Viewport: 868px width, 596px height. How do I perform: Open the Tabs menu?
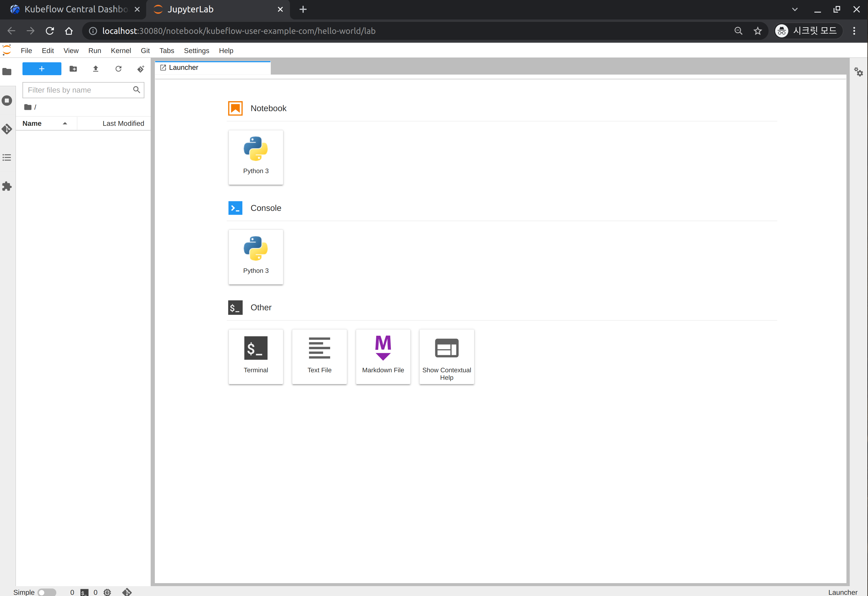167,50
